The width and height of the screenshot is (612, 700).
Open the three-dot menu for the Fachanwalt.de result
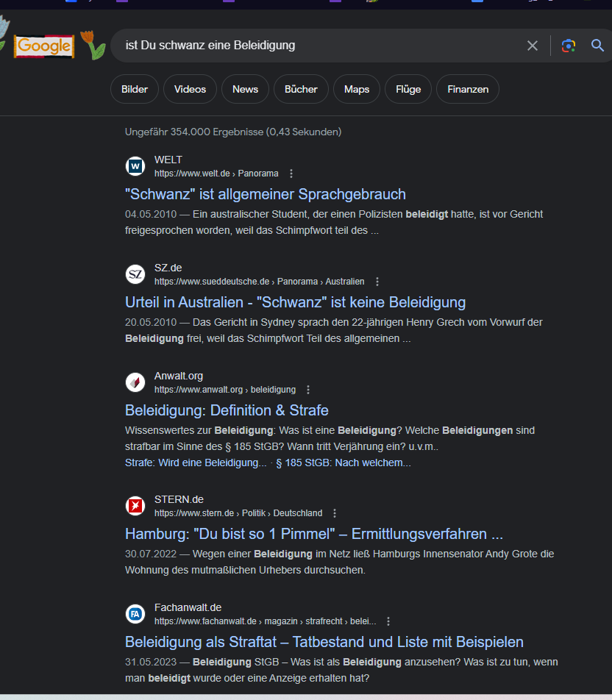tap(388, 621)
